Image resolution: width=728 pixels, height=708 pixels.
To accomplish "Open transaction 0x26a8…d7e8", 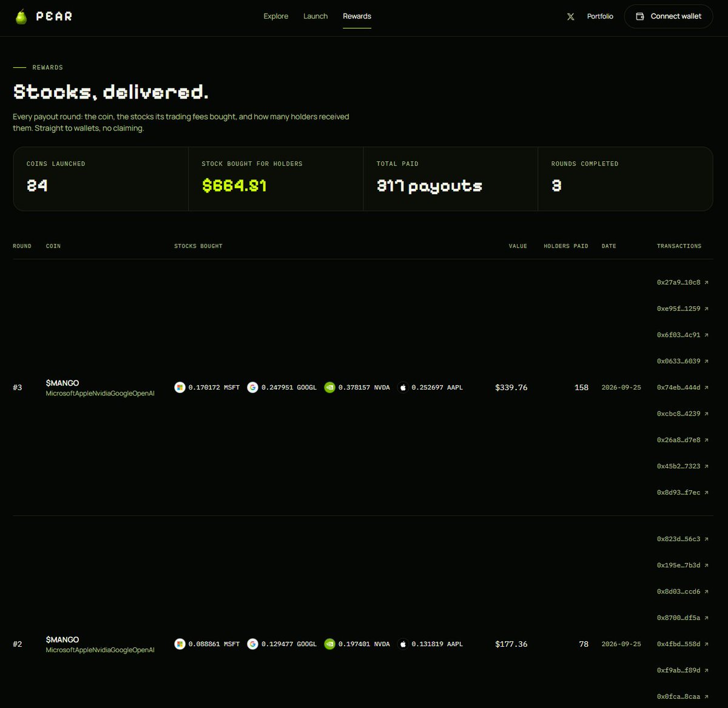I will (x=682, y=440).
